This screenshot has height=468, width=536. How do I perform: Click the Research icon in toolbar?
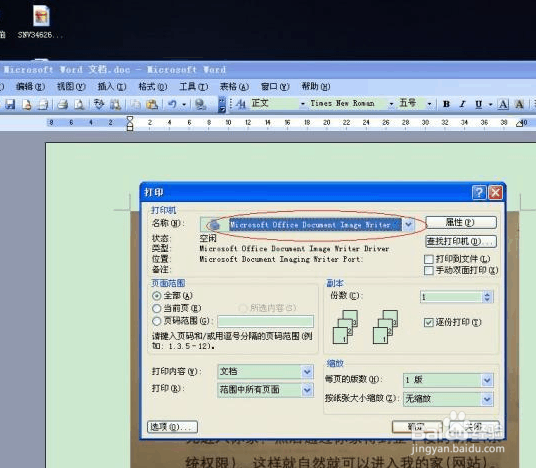point(115,104)
